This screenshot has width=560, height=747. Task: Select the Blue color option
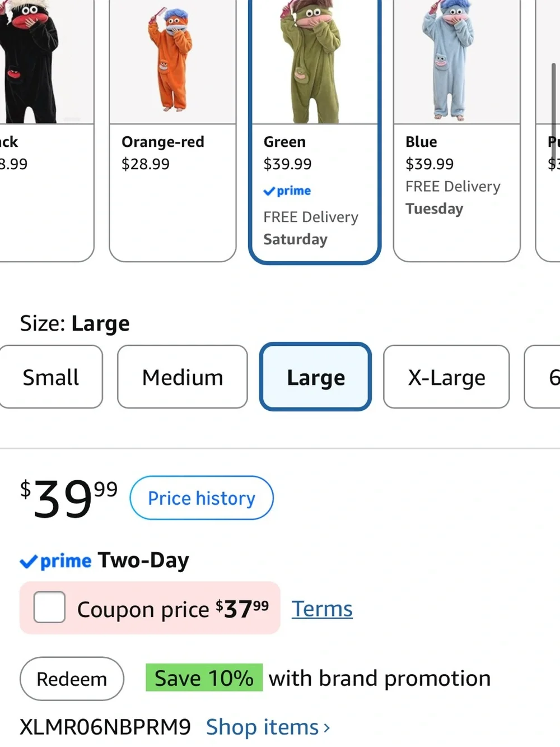coord(457,131)
